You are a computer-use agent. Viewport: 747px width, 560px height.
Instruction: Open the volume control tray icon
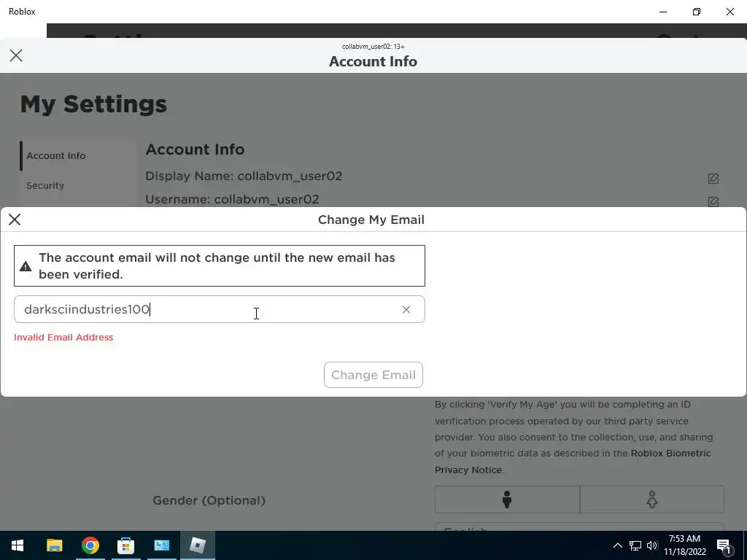tap(652, 545)
